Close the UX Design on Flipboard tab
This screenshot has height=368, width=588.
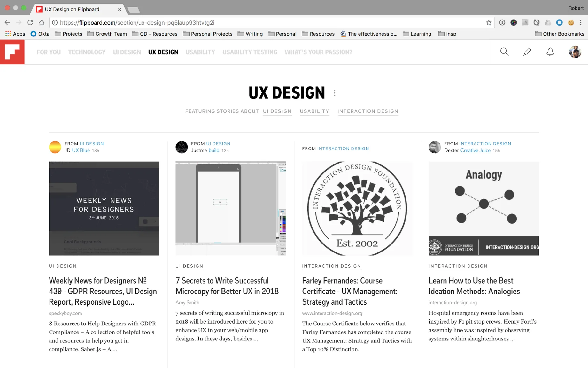pos(120,9)
